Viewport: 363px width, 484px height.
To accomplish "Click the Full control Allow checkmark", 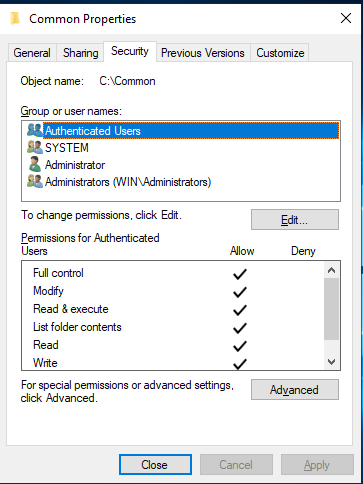I will click(240, 274).
